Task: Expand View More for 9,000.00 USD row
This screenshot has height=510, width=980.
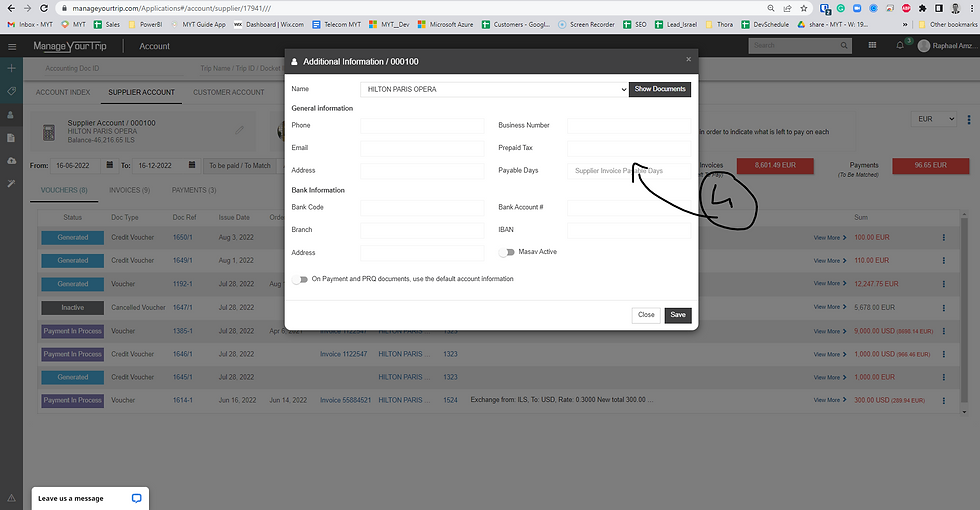Action: coord(829,331)
